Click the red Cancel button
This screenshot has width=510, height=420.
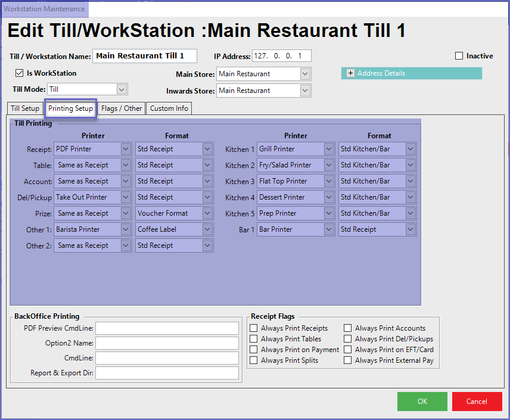pyautogui.click(x=477, y=402)
